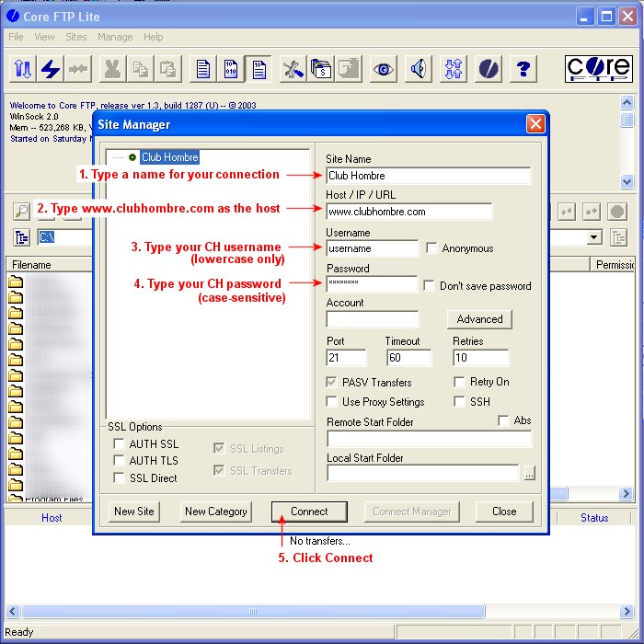The height and width of the screenshot is (644, 644).
Task: Enable the SSH checkbox
Action: [x=459, y=401]
